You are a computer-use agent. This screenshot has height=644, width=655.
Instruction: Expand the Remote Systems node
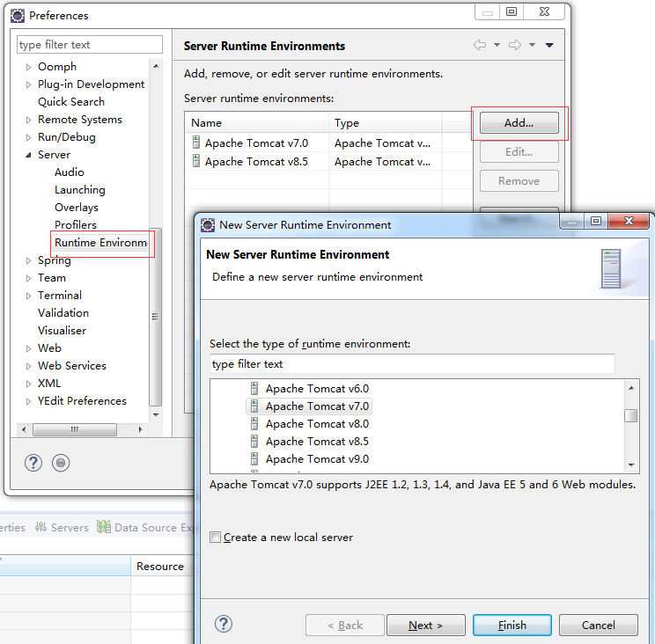28,120
